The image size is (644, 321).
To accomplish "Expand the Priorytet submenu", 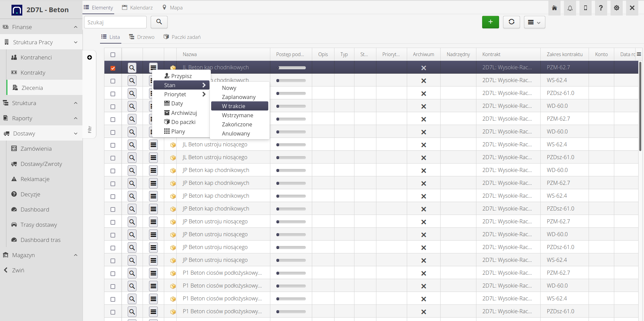I will click(181, 95).
